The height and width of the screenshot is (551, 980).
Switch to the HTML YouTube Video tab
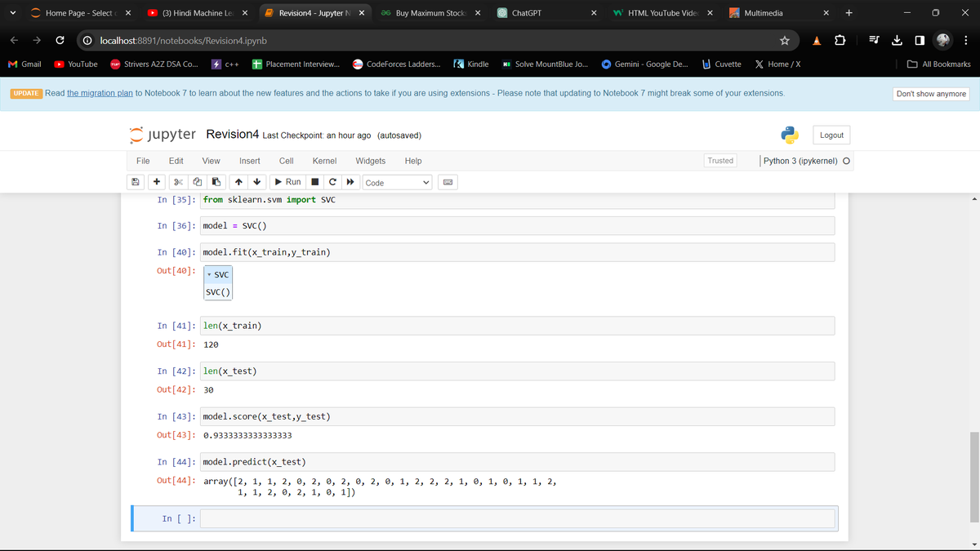click(x=663, y=13)
